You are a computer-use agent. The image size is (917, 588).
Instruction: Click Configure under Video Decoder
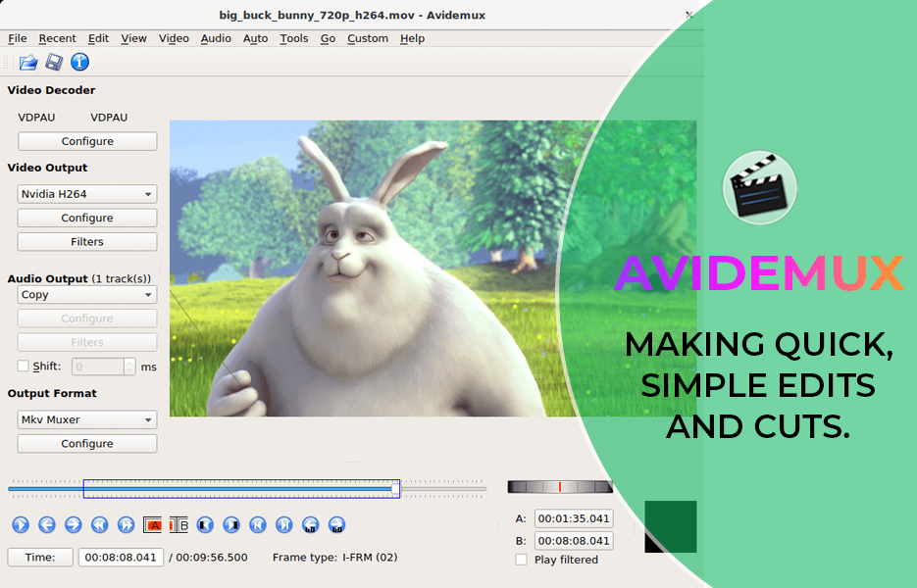click(87, 141)
